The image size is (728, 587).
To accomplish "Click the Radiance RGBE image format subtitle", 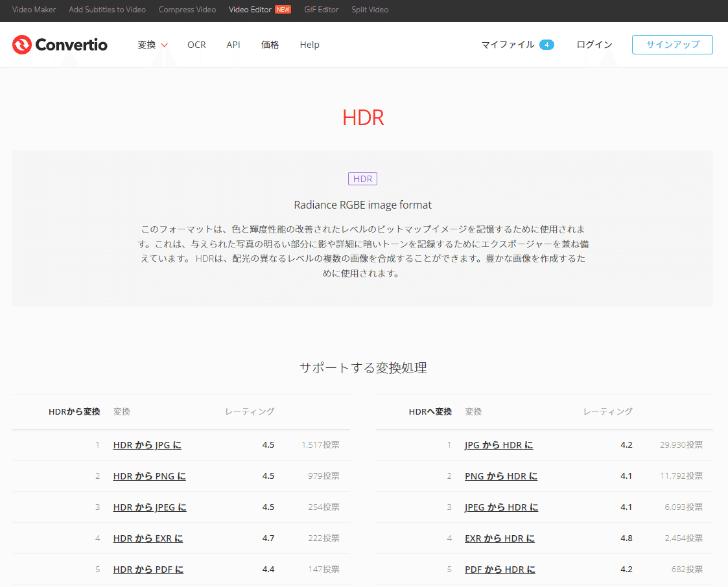I will click(362, 205).
